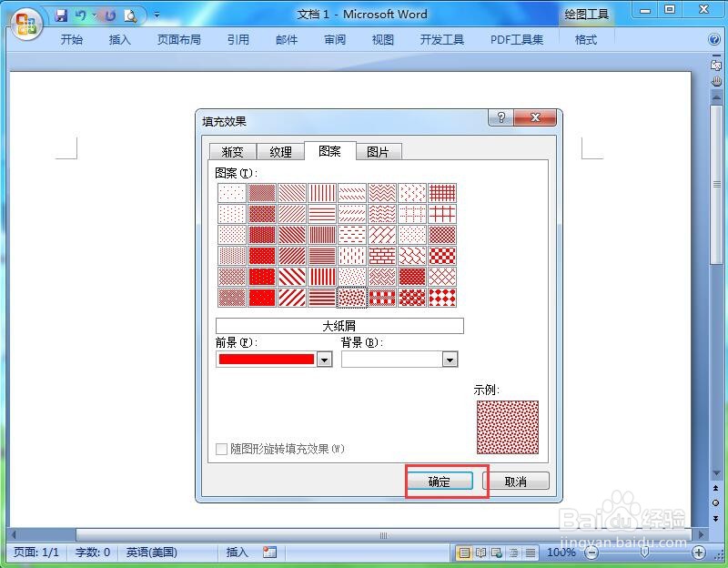Screen dimensions: 728x568
Task: Click the horizontal scrollbar left arrow
Action: [15, 534]
